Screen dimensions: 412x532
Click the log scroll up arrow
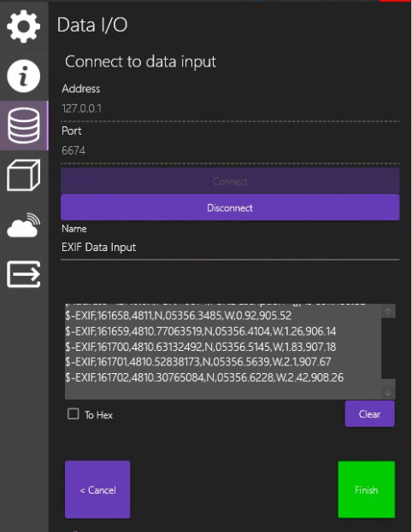[x=388, y=311]
